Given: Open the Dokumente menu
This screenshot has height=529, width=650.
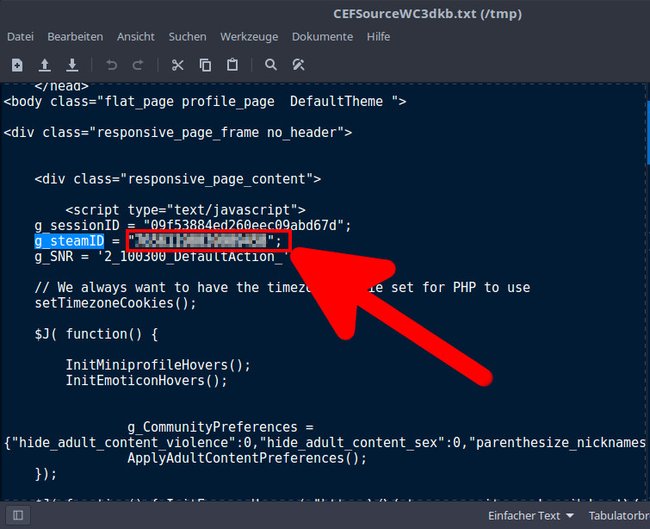Looking at the screenshot, I should tap(323, 36).
